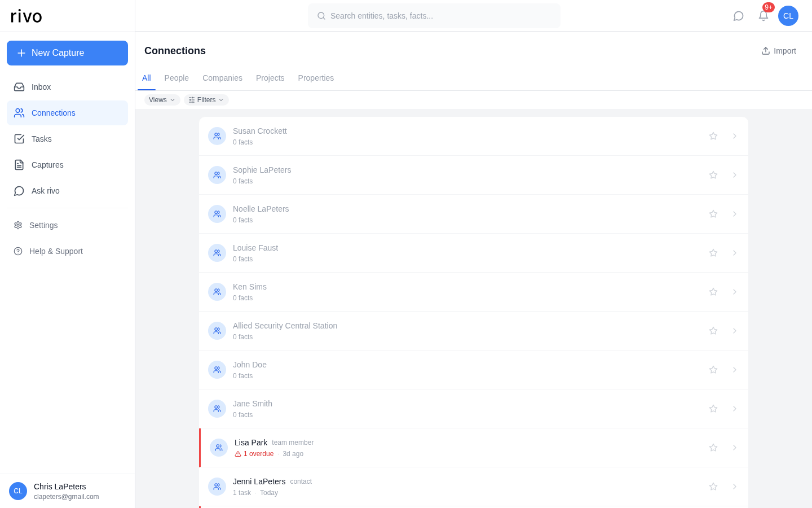Switch to the People tab
Image resolution: width=812 pixels, height=508 pixels.
coord(176,78)
